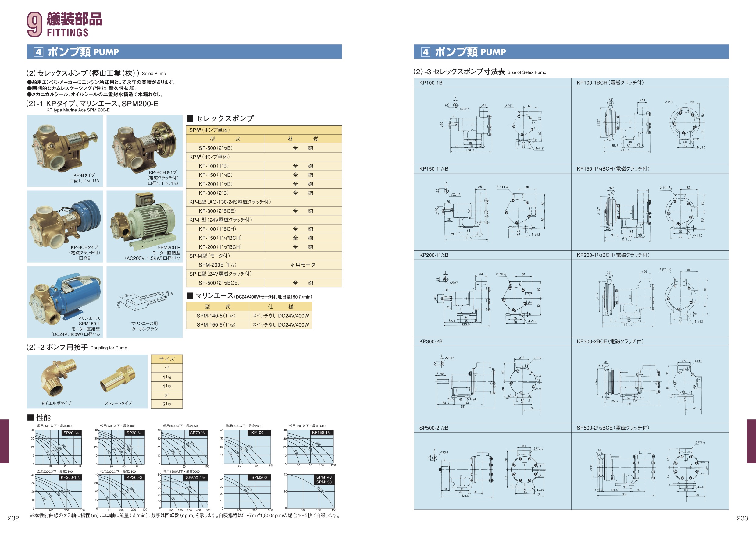This screenshot has height=534, width=756.
Task: Click the マリンエース table heading
Action: [x=249, y=296]
